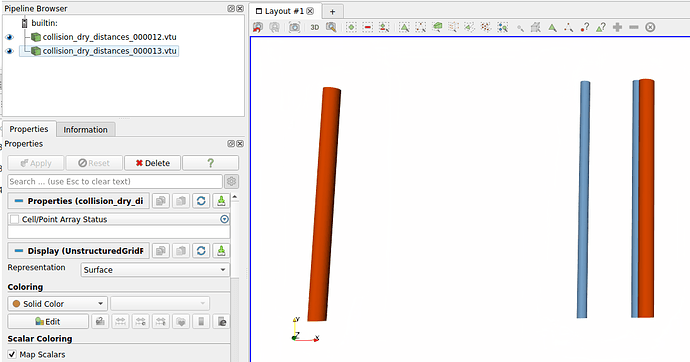Toggle the Cell/Point Array Status checkbox
This screenshot has width=690, height=362.
15,219
